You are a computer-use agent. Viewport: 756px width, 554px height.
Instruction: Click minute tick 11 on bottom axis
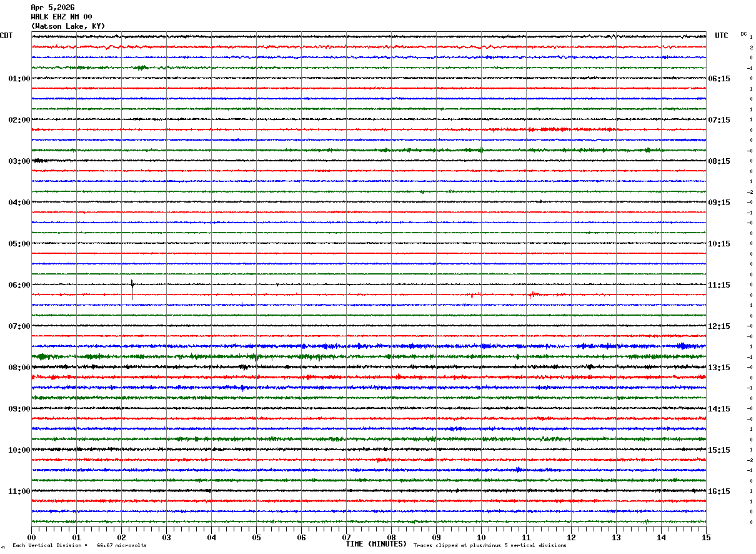pos(526,537)
